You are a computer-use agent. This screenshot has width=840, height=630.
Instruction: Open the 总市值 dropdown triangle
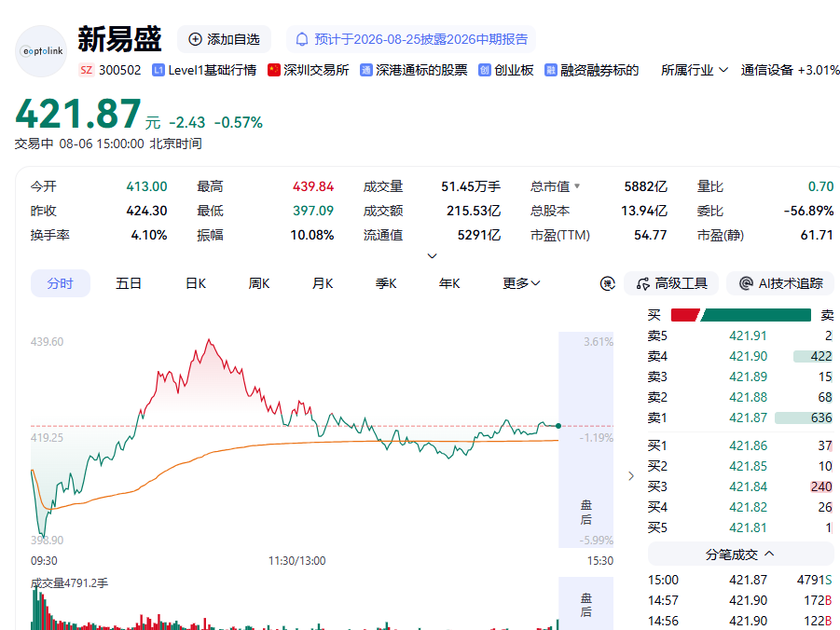pyautogui.click(x=577, y=186)
